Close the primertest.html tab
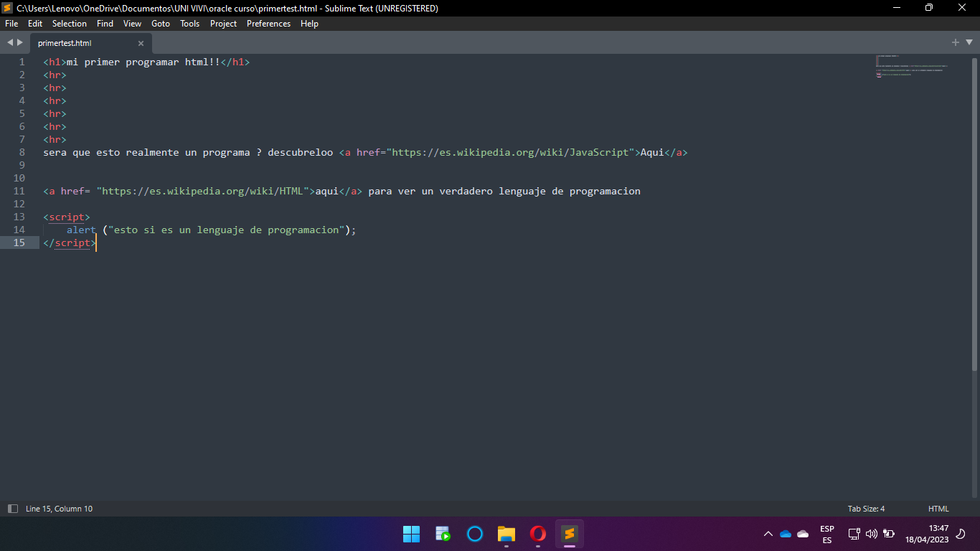The width and height of the screenshot is (980, 551). coord(141,43)
